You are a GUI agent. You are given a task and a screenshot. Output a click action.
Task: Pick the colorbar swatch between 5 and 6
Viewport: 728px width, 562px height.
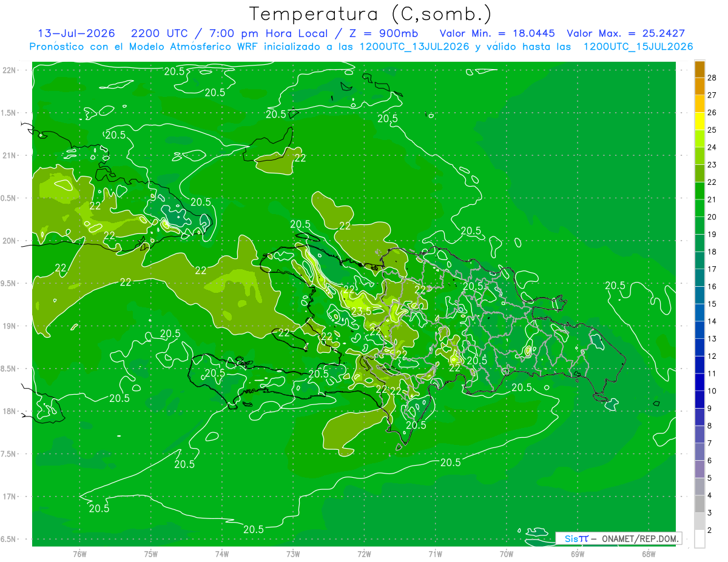[x=699, y=469]
